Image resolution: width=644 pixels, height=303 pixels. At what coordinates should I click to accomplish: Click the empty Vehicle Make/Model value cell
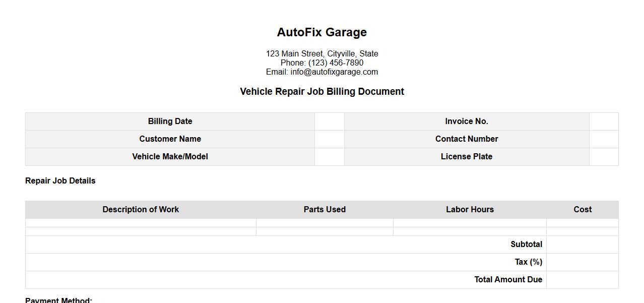coord(330,157)
